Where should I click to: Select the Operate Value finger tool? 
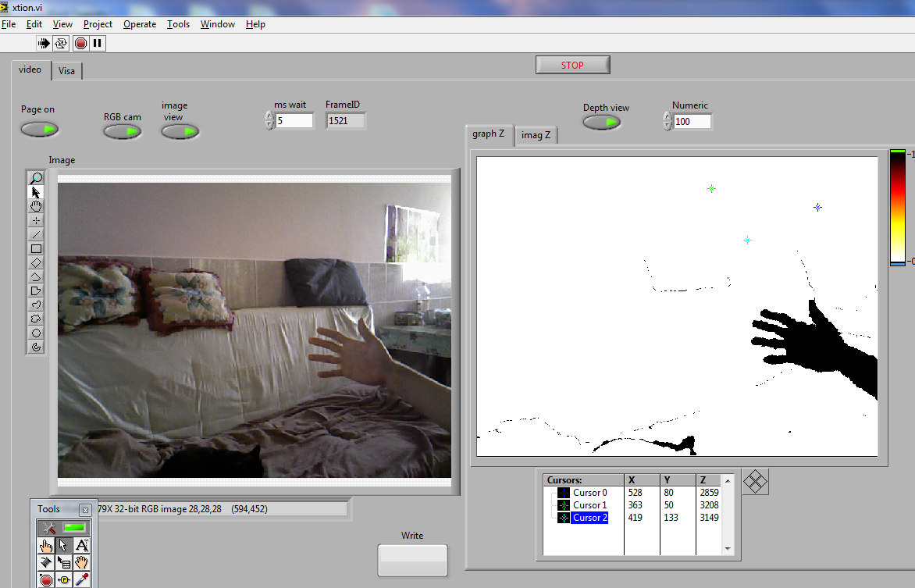tap(46, 546)
